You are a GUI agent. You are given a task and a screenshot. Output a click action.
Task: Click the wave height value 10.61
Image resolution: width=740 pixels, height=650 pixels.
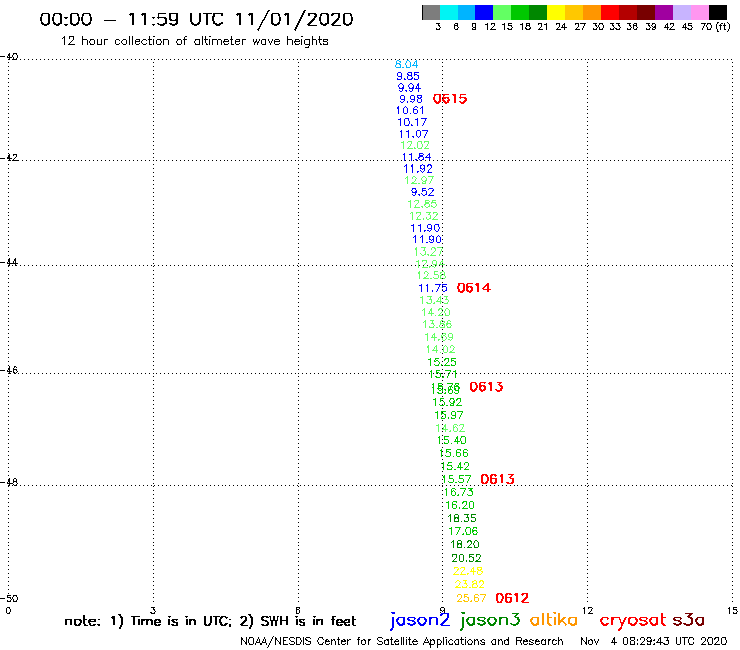(410, 110)
